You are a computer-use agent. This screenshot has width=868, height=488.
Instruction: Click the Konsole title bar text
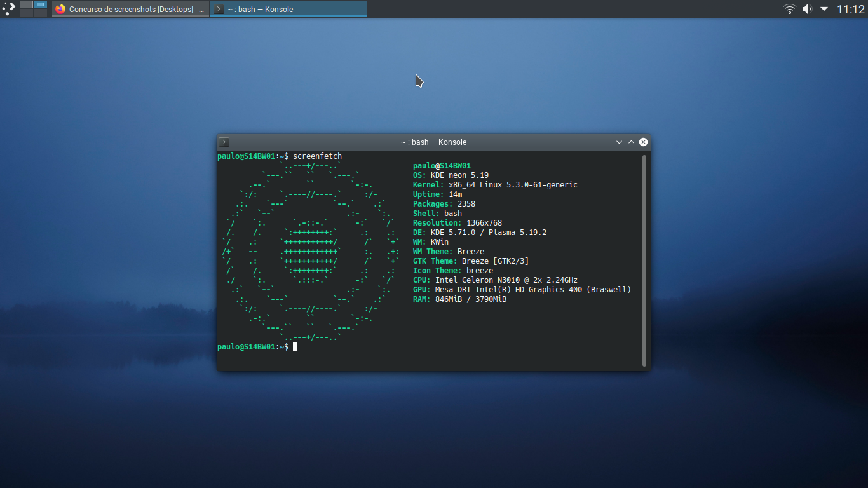(433, 142)
